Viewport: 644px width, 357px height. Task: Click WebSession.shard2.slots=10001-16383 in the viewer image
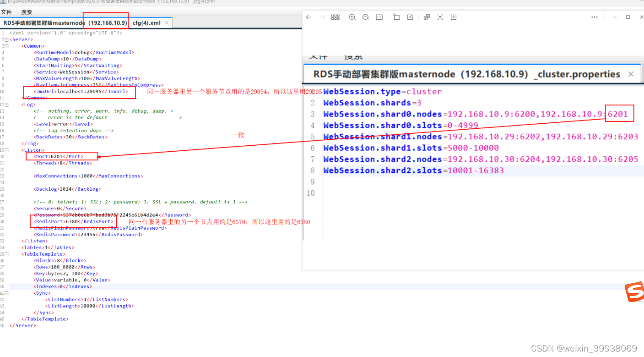[x=413, y=170]
